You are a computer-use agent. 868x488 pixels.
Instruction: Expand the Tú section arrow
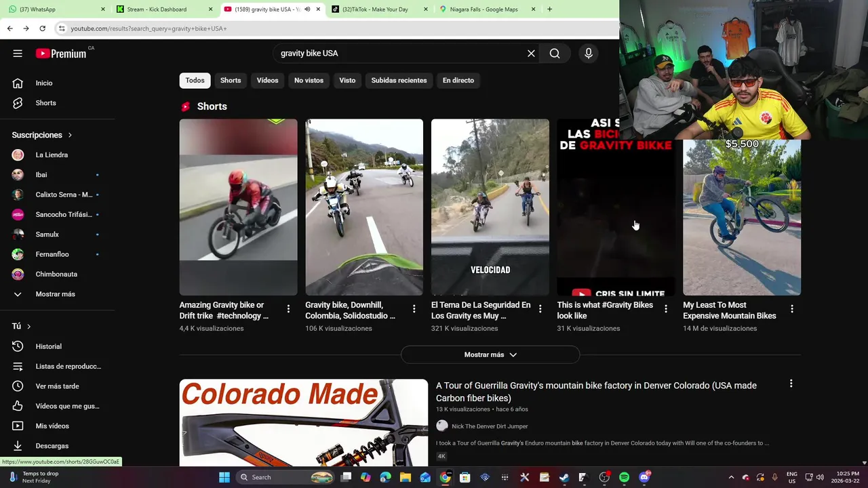tap(28, 326)
